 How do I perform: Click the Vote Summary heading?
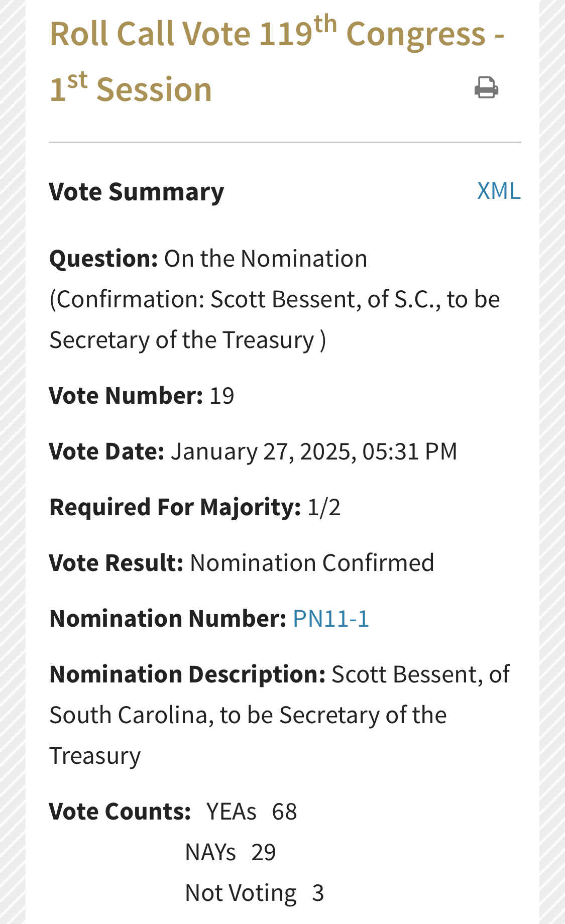coord(136,192)
